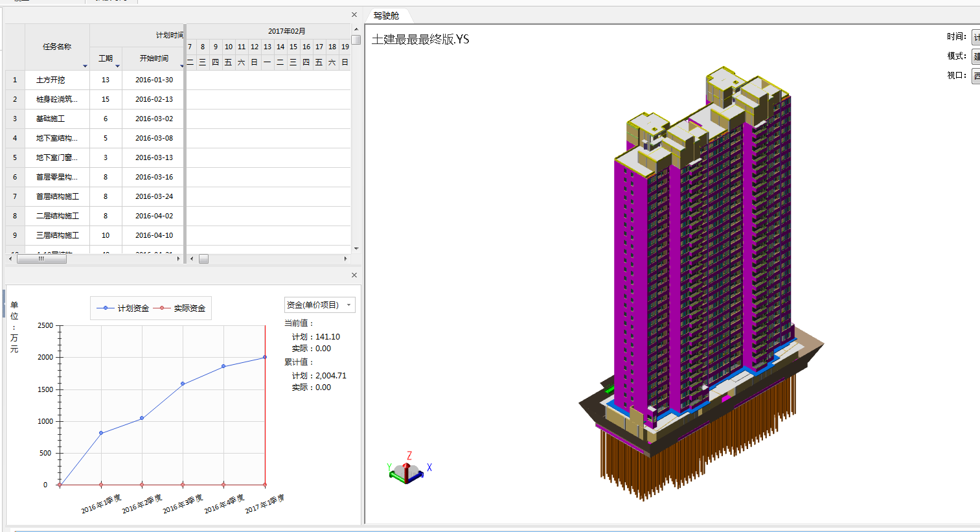Image resolution: width=980 pixels, height=532 pixels.
Task: Close the task schedule panel
Action: click(x=354, y=15)
